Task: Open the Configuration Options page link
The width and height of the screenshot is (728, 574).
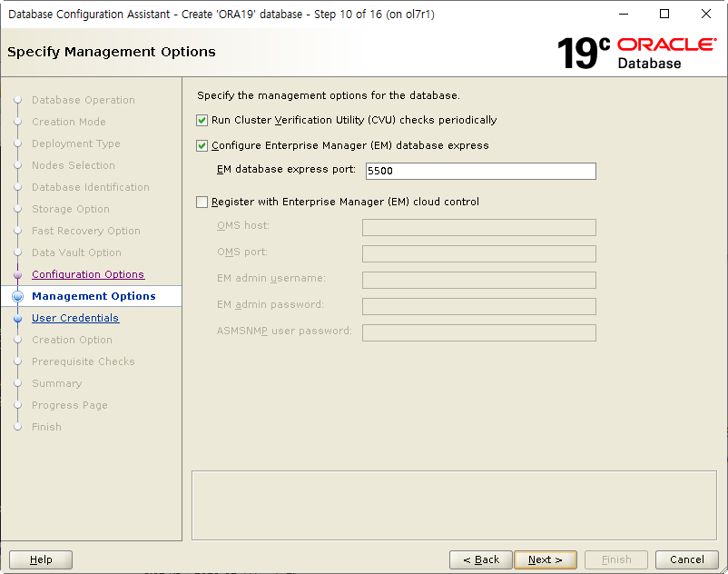Action: tap(88, 274)
